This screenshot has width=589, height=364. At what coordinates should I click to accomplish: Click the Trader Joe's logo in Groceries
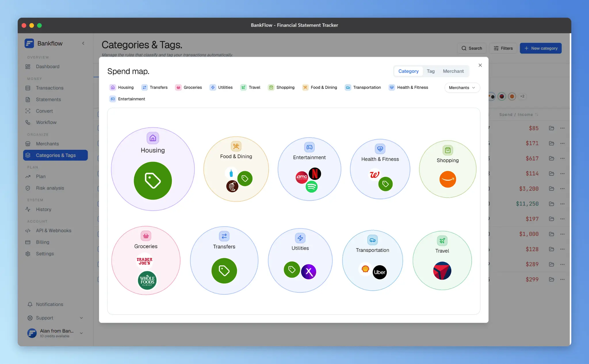click(144, 261)
